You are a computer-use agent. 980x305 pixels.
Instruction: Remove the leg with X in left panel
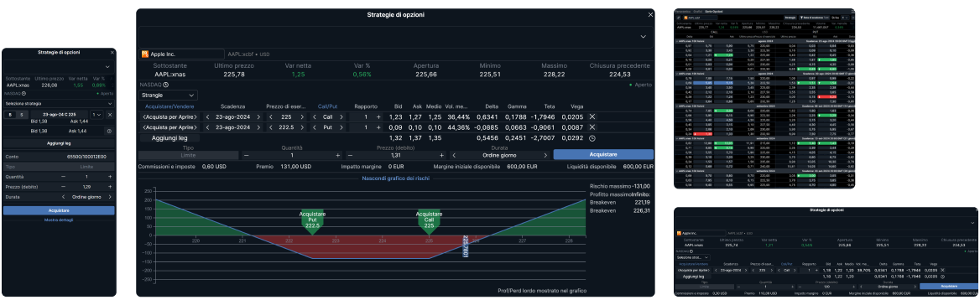pyautogui.click(x=109, y=115)
